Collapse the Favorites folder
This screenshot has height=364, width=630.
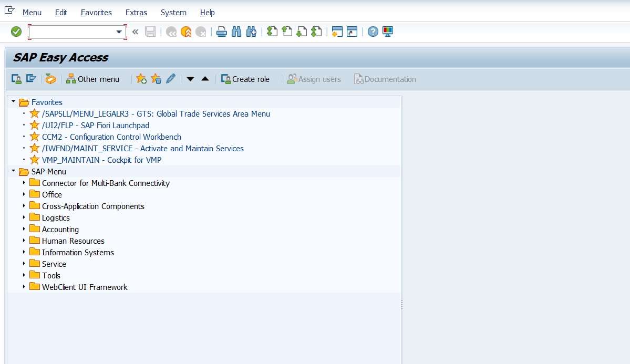(13, 102)
